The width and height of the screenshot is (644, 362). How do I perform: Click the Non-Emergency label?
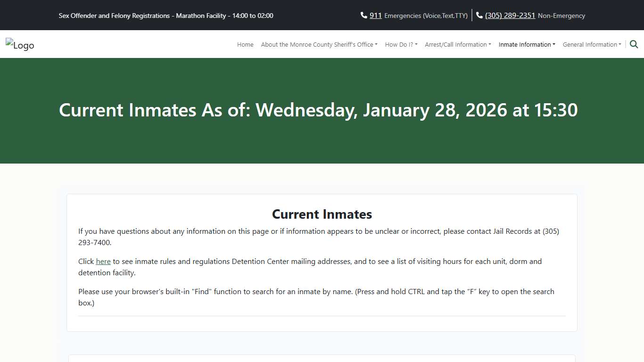coord(561,16)
